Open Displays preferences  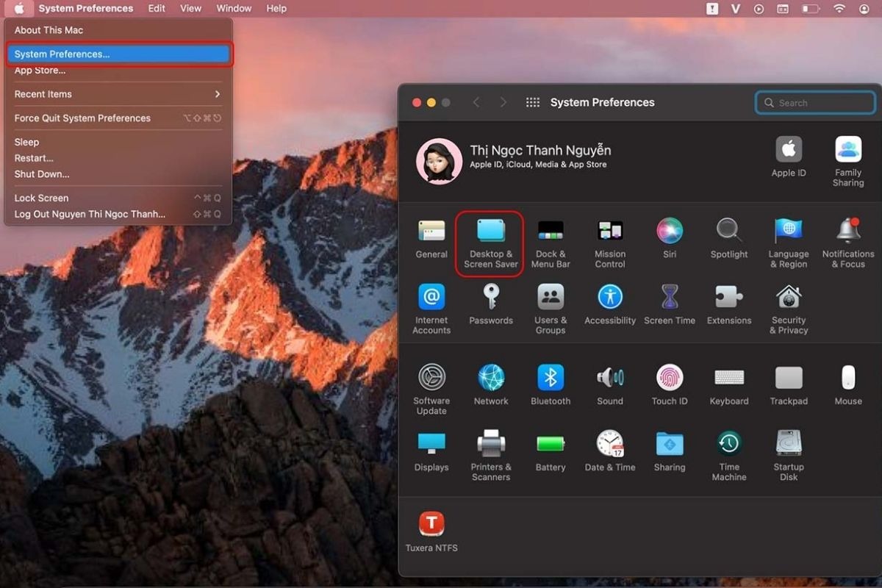coord(431,452)
